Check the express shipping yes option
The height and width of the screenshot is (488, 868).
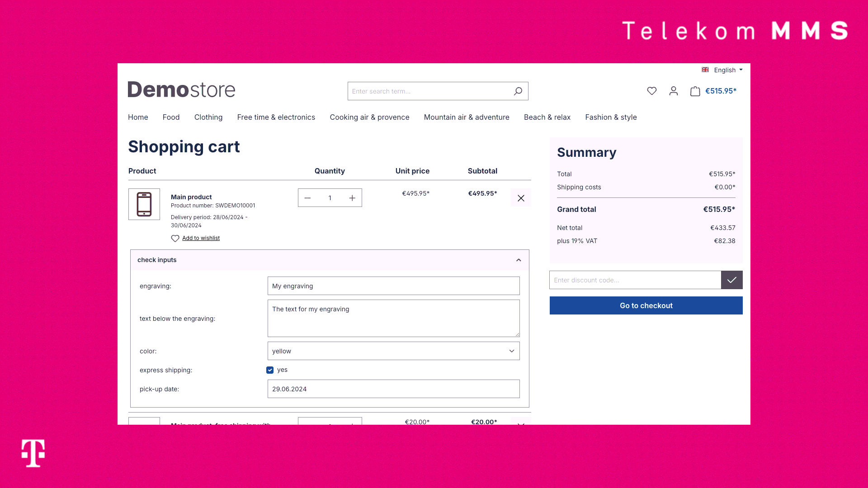[x=270, y=370]
